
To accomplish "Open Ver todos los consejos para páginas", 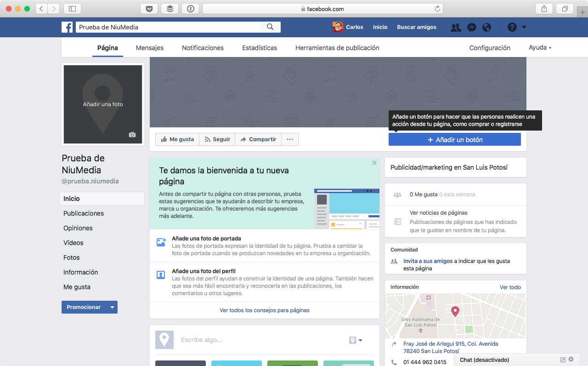I will (265, 310).
